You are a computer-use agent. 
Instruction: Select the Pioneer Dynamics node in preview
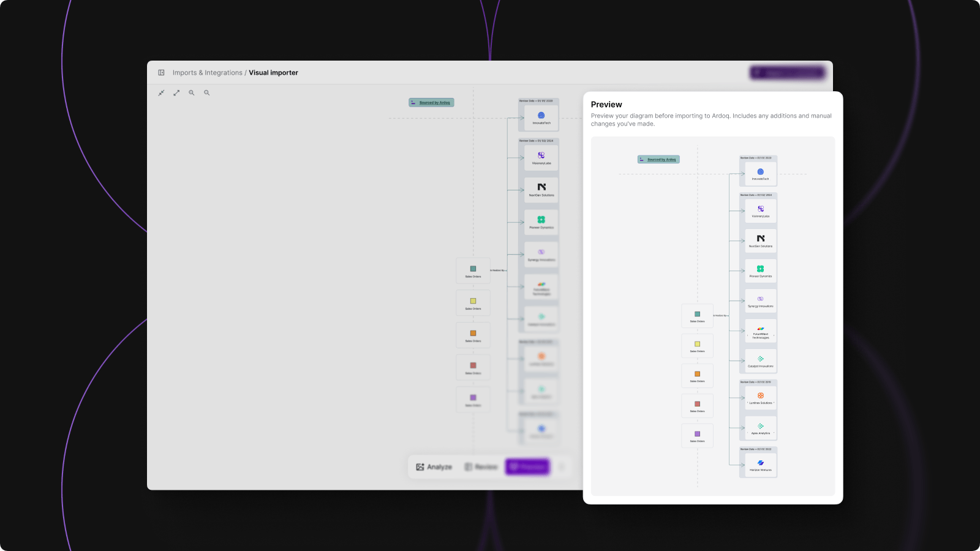coord(760,271)
